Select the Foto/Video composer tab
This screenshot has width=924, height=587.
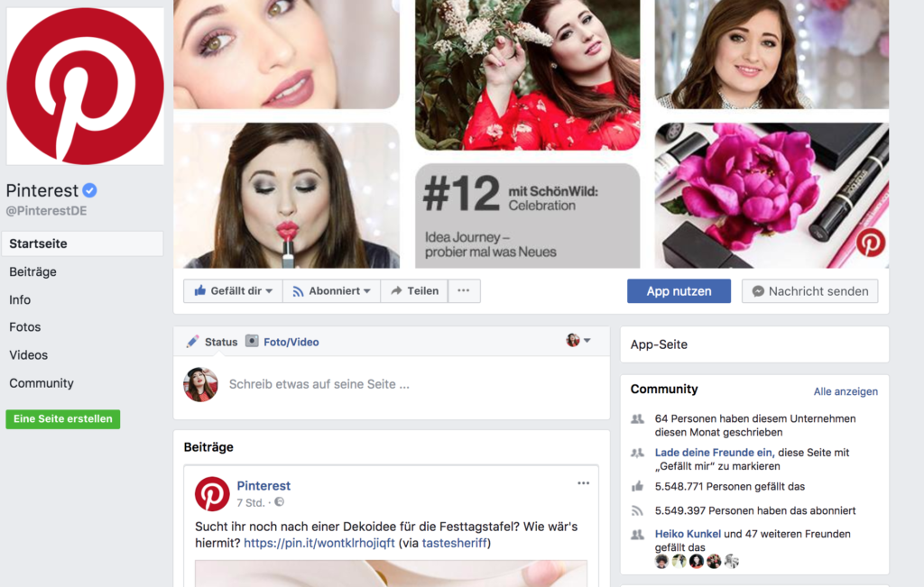pos(282,342)
